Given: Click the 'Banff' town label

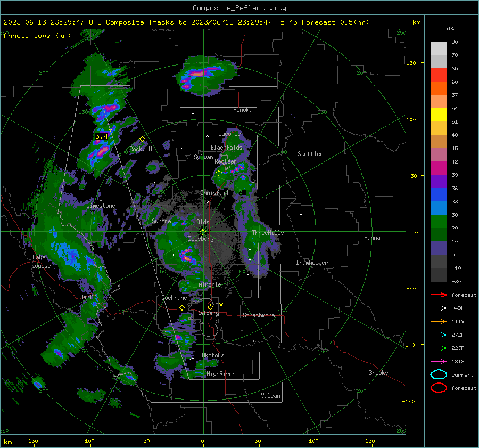Looking at the screenshot, I should click(88, 297).
